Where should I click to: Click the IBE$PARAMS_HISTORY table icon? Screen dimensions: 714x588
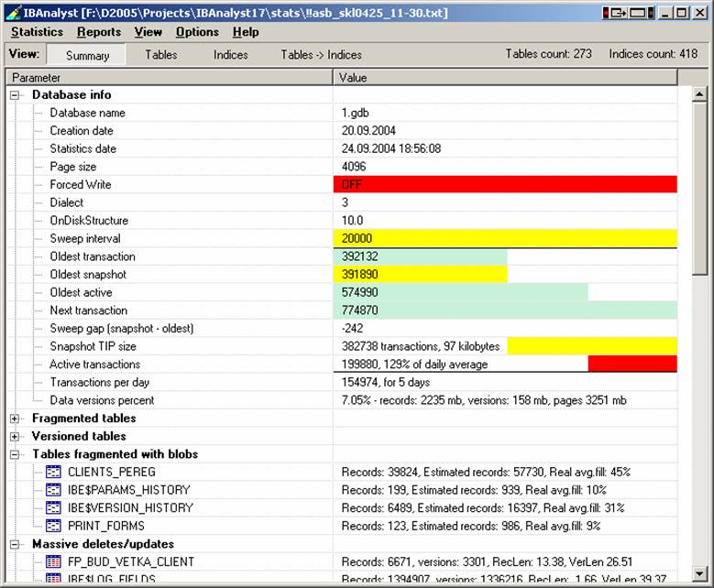53,490
